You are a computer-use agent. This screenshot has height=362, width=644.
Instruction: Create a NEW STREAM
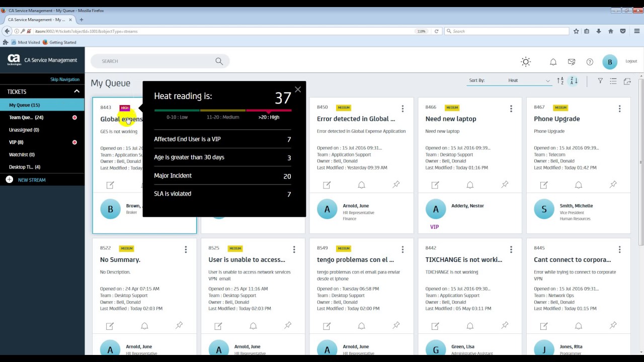click(x=32, y=180)
